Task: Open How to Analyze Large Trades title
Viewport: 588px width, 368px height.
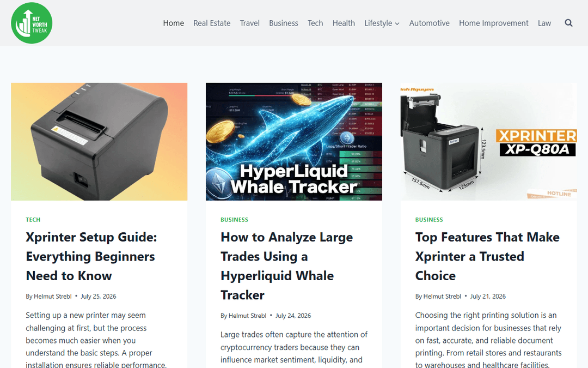Action: [287, 266]
